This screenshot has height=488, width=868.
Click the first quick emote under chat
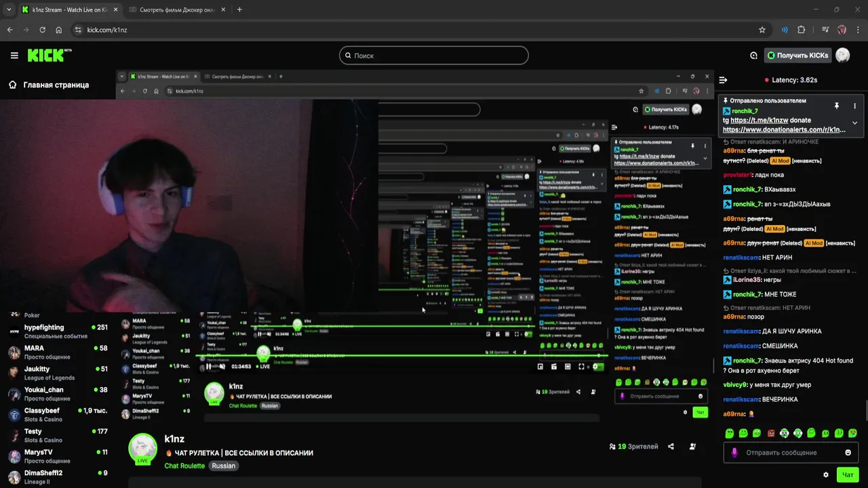730,433
